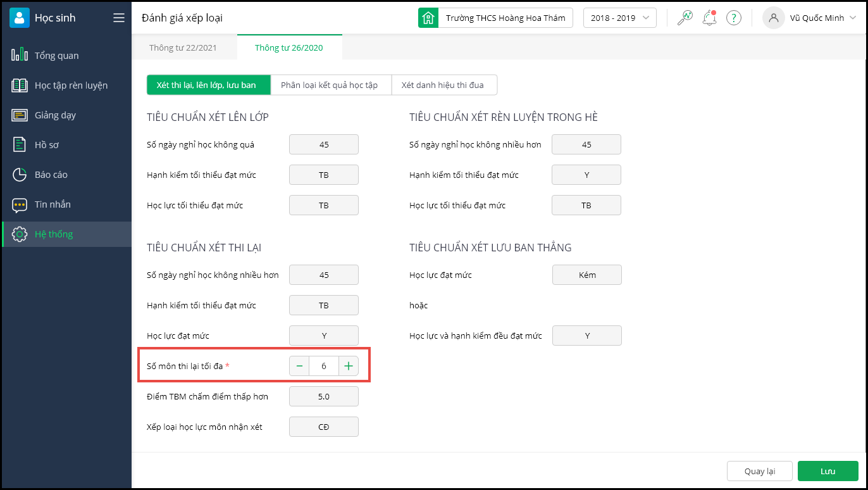Image resolution: width=868 pixels, height=490 pixels.
Task: Open Học tập rèn luyện book icon
Action: pyautogui.click(x=20, y=85)
